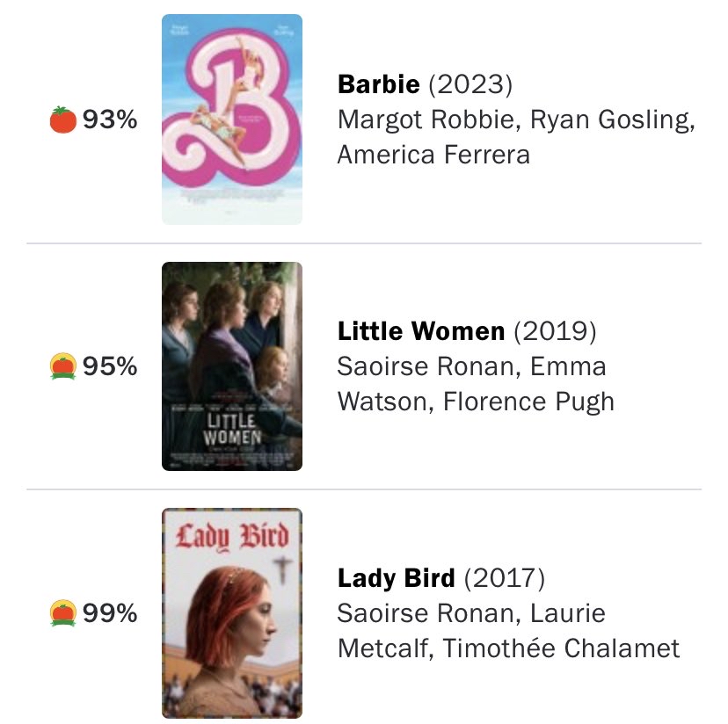Select the Little Women title link
The width and height of the screenshot is (728, 724).
click(x=421, y=332)
